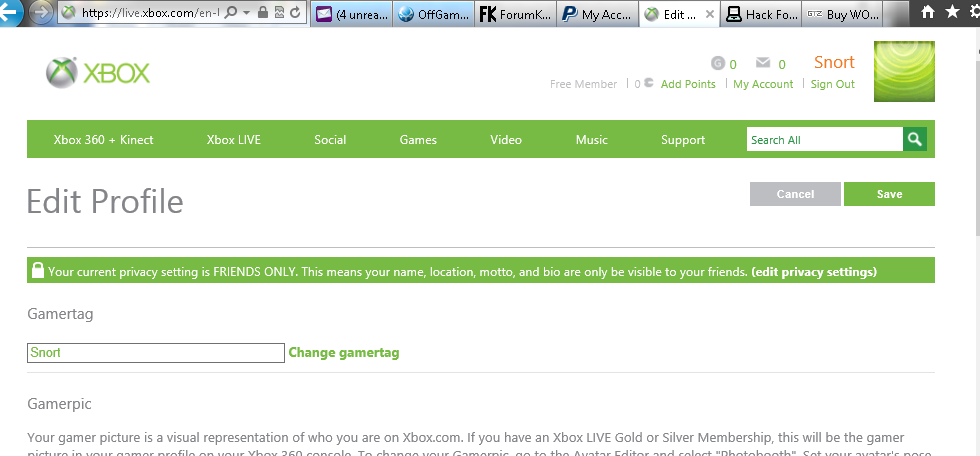Open the Support menu

click(x=683, y=140)
